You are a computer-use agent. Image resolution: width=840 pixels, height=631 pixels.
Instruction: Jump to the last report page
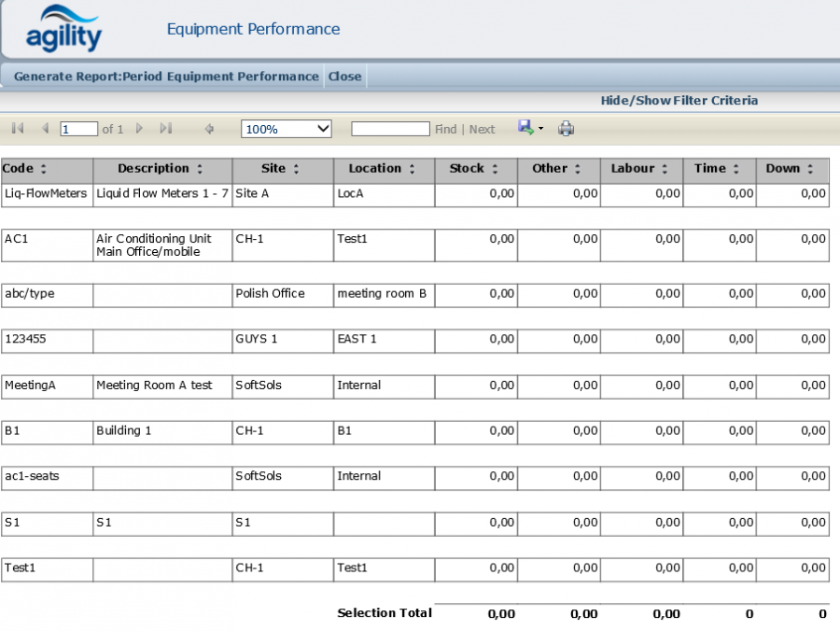[165, 129]
